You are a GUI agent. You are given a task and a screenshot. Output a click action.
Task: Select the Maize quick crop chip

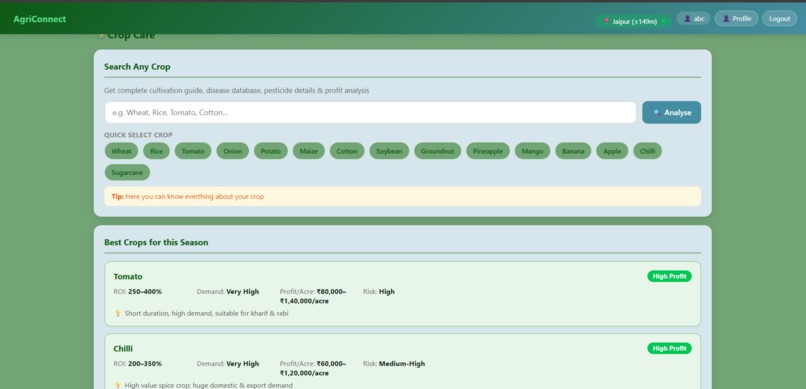pyautogui.click(x=308, y=151)
